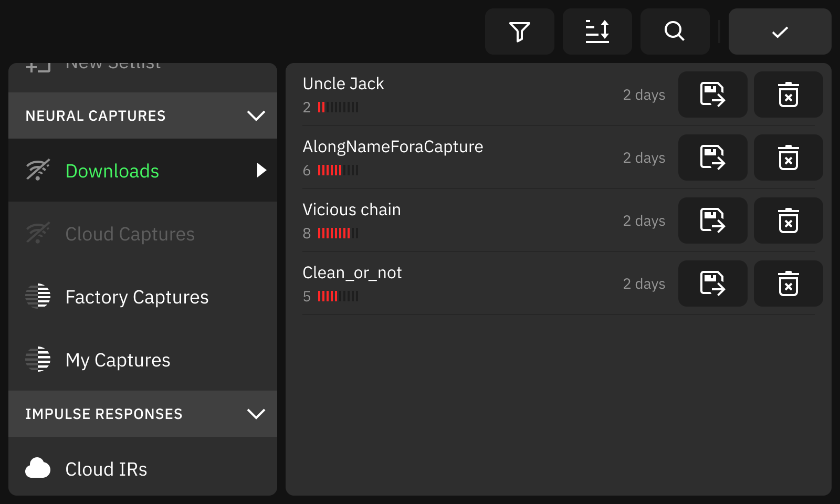Image resolution: width=840 pixels, height=504 pixels.
Task: Open Cloud IRs list
Action: 106,469
